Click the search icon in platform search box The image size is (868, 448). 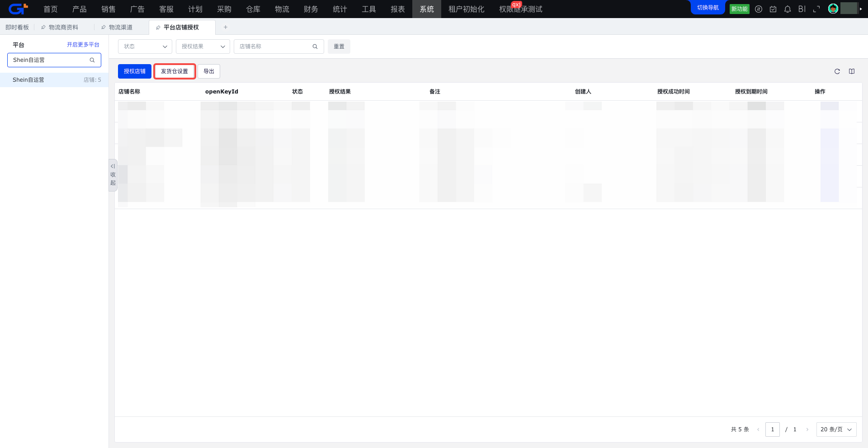click(92, 60)
